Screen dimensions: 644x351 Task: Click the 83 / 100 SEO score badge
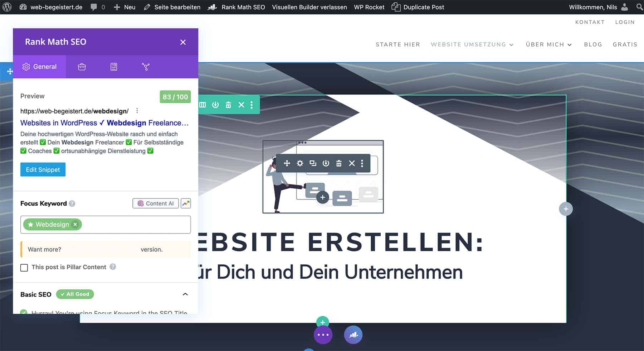[x=175, y=97]
